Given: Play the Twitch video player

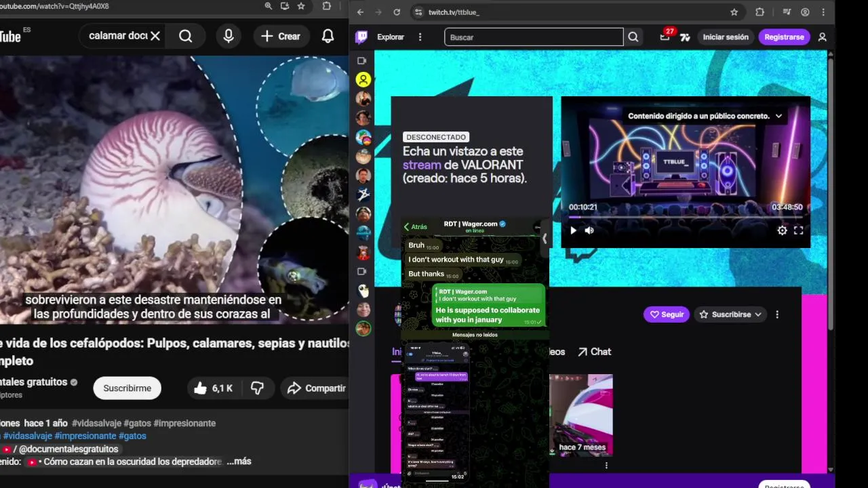Looking at the screenshot, I should click(x=573, y=230).
